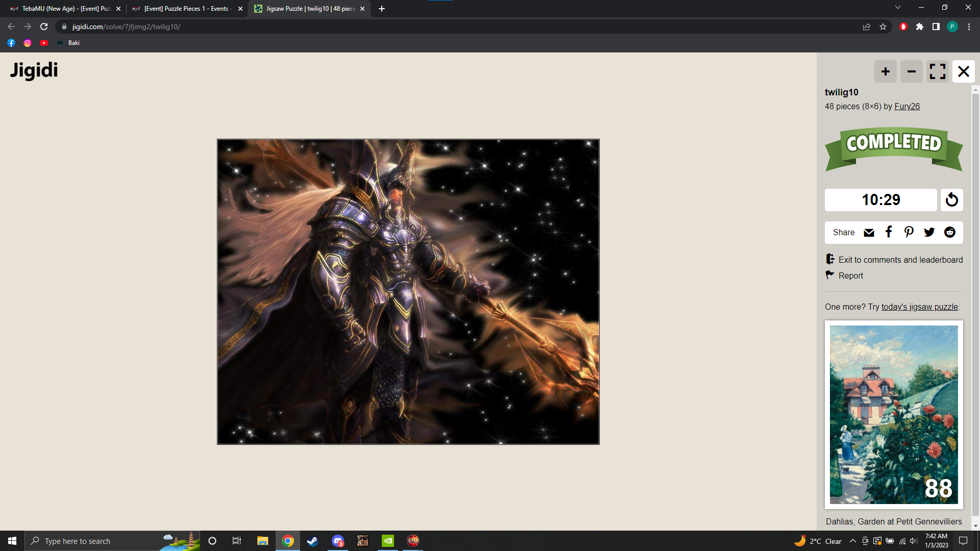Share puzzle on Pinterest
Viewport: 980px width, 551px height.
point(909,232)
